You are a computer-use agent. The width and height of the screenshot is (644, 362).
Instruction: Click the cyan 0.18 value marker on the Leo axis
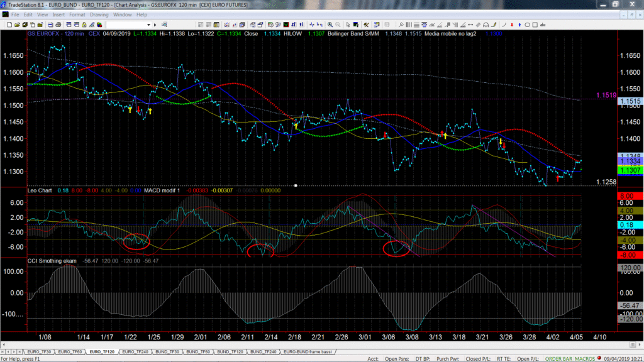point(630,225)
